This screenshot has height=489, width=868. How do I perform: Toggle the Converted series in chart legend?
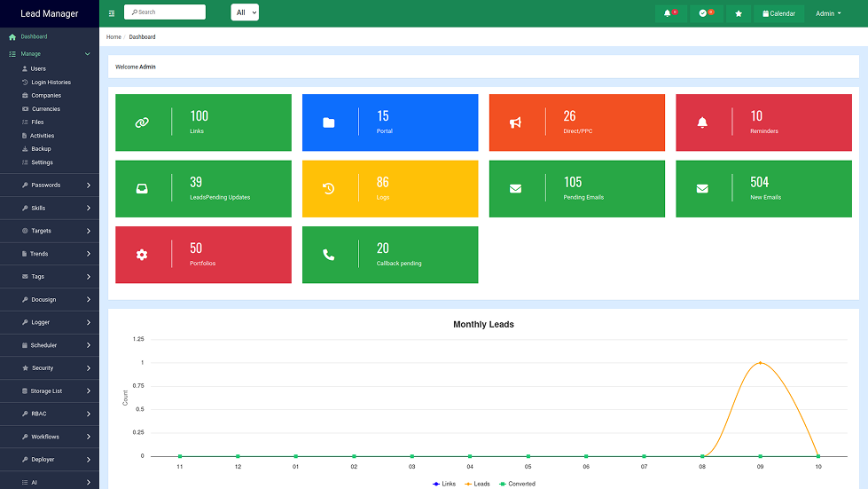(517, 484)
